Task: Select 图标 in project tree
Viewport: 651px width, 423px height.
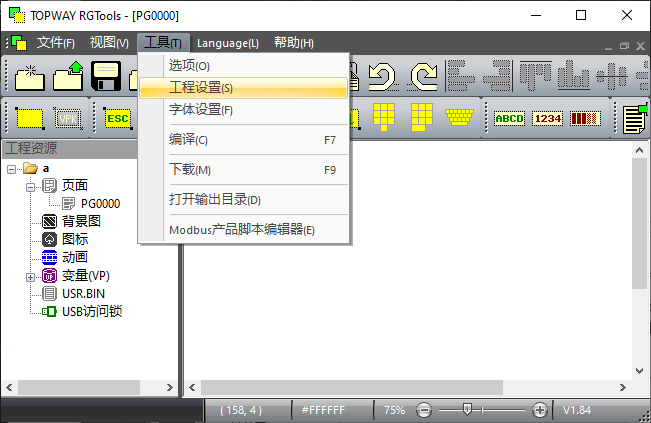Action: [x=75, y=240]
